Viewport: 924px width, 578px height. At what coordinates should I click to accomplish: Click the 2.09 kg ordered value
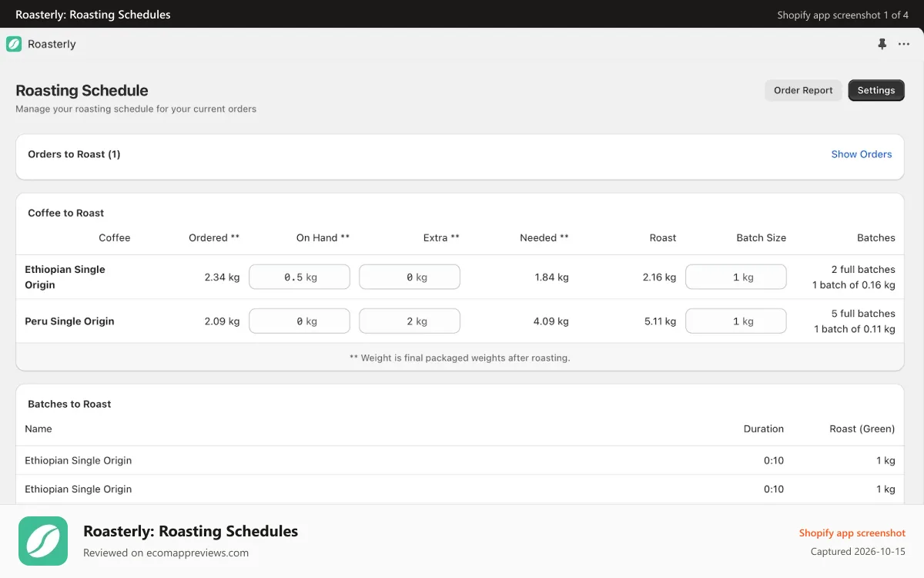222,321
